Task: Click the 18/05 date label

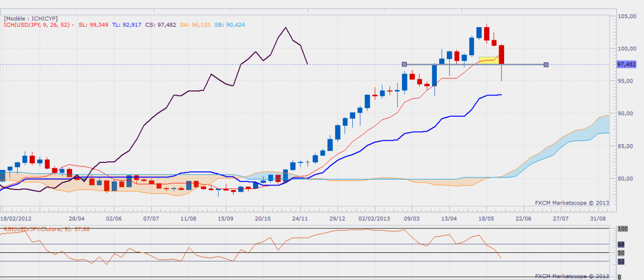Action: click(487, 219)
